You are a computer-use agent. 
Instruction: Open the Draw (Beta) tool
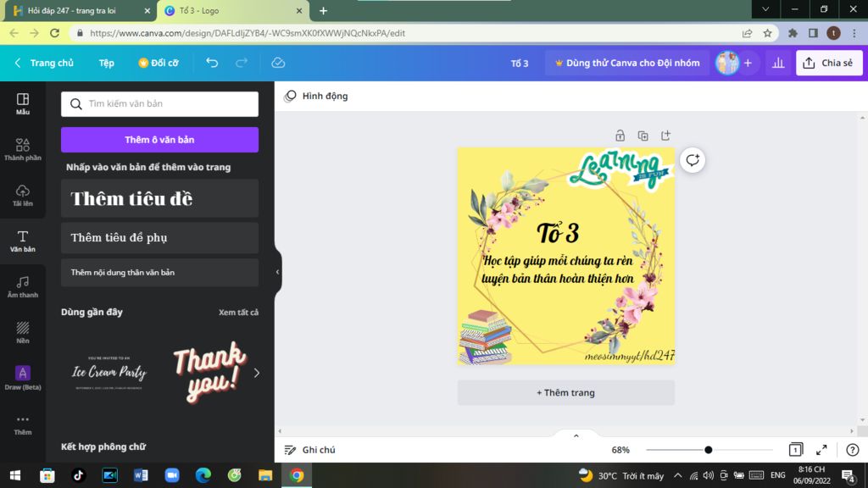23,379
